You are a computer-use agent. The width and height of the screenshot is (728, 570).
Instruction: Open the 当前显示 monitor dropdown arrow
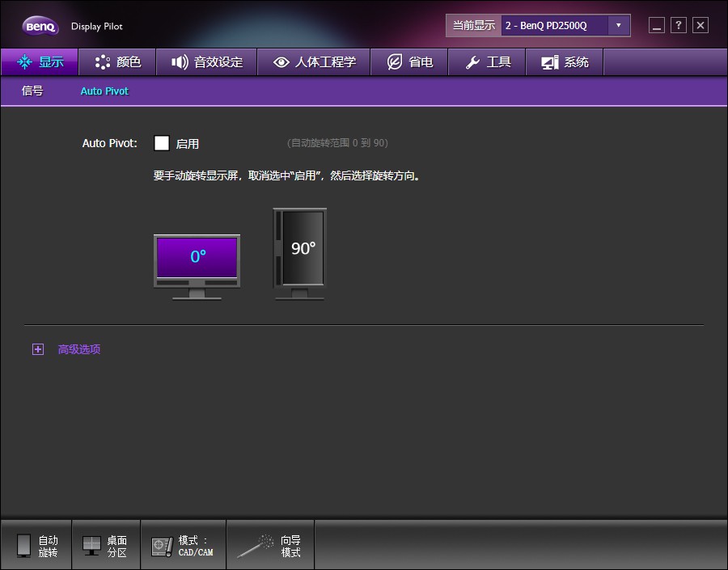[x=619, y=26]
